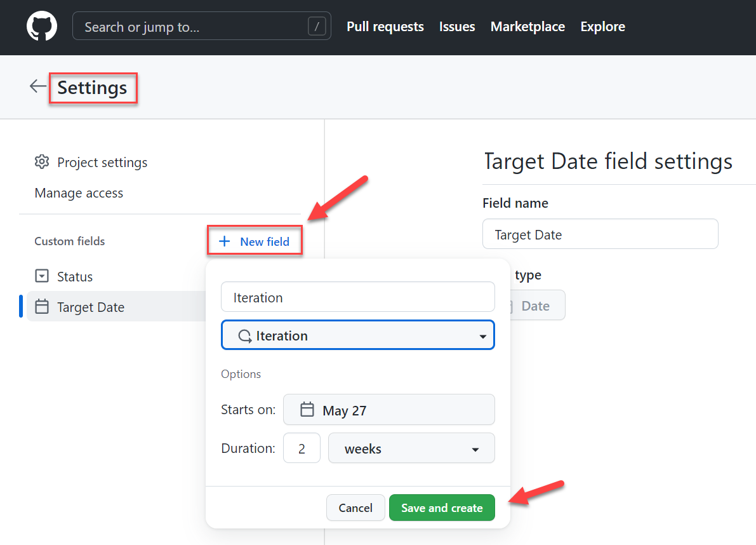Click Save and create button
Screen dimensions: 756x545
[x=442, y=508]
